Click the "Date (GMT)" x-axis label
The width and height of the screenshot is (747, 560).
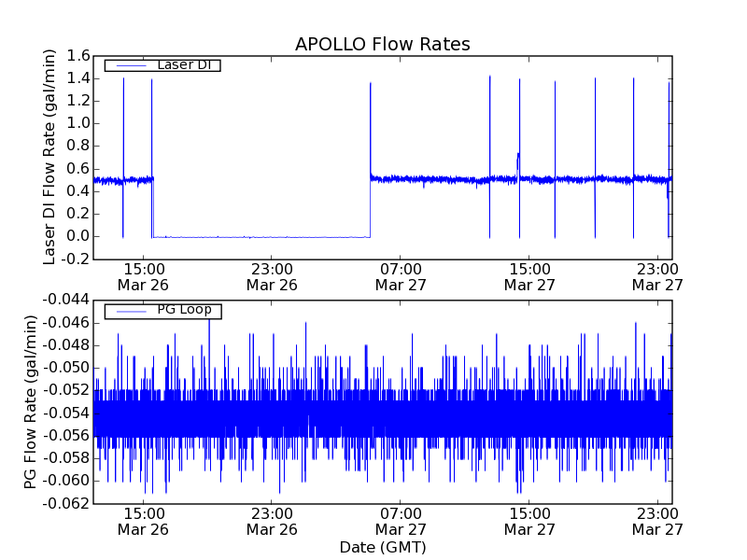click(x=383, y=547)
